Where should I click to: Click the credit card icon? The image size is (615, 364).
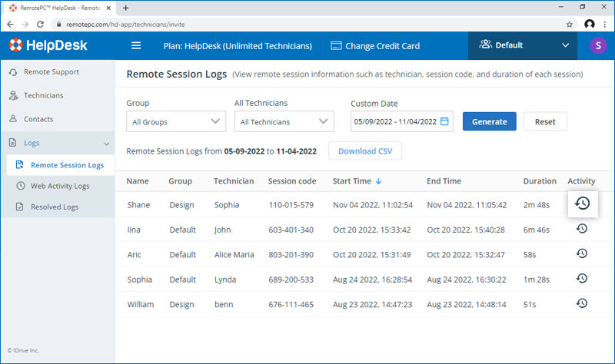point(336,46)
